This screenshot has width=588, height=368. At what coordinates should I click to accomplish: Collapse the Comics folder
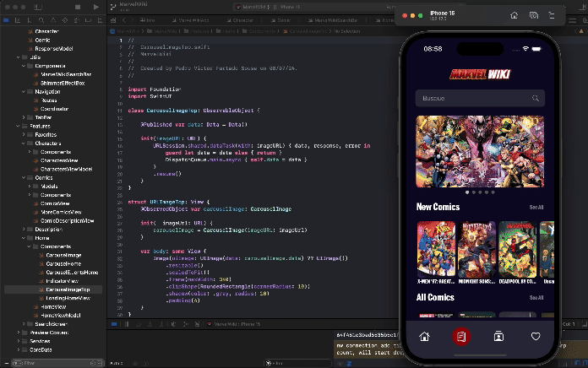tap(24, 177)
